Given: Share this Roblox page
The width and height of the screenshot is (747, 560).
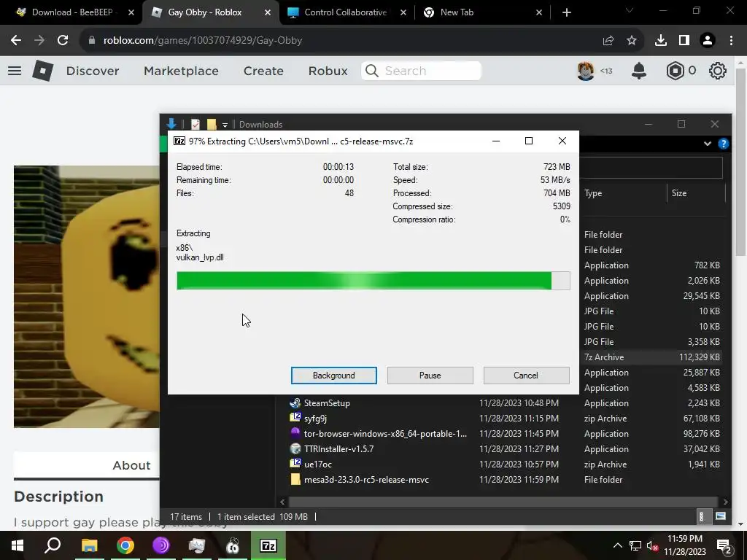Looking at the screenshot, I should [x=608, y=41].
